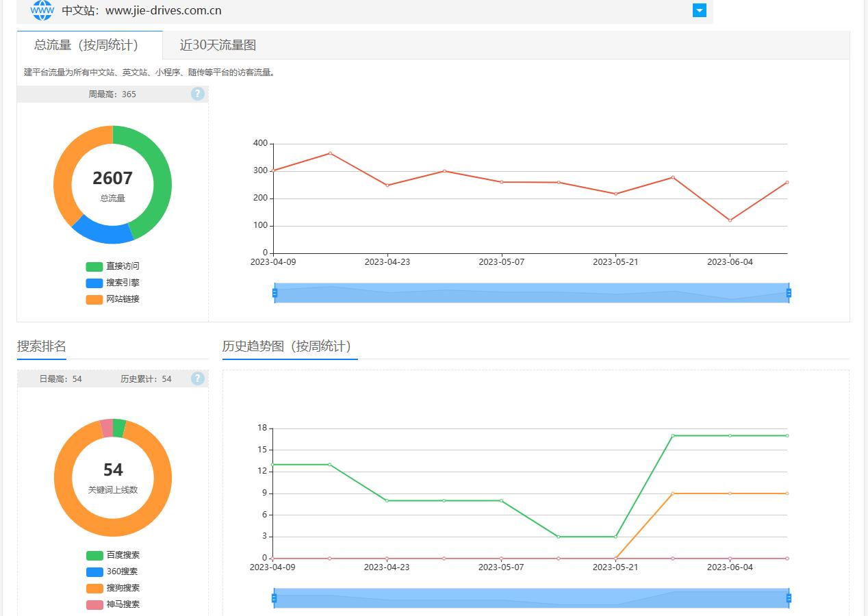Viewport: 868px width, 616px height.
Task: Click the lowest traffic point near 2023-06-04
Action: (x=730, y=220)
